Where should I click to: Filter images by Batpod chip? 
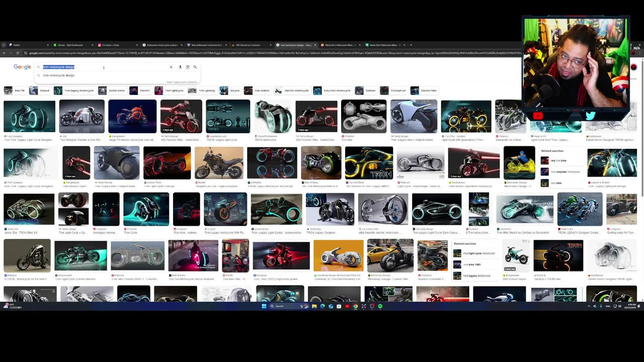click(40, 90)
